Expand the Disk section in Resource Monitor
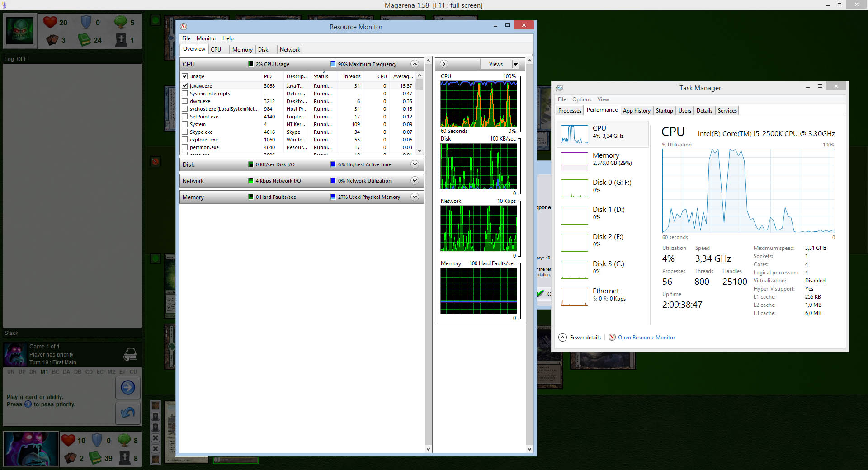The image size is (868, 470). coord(415,164)
